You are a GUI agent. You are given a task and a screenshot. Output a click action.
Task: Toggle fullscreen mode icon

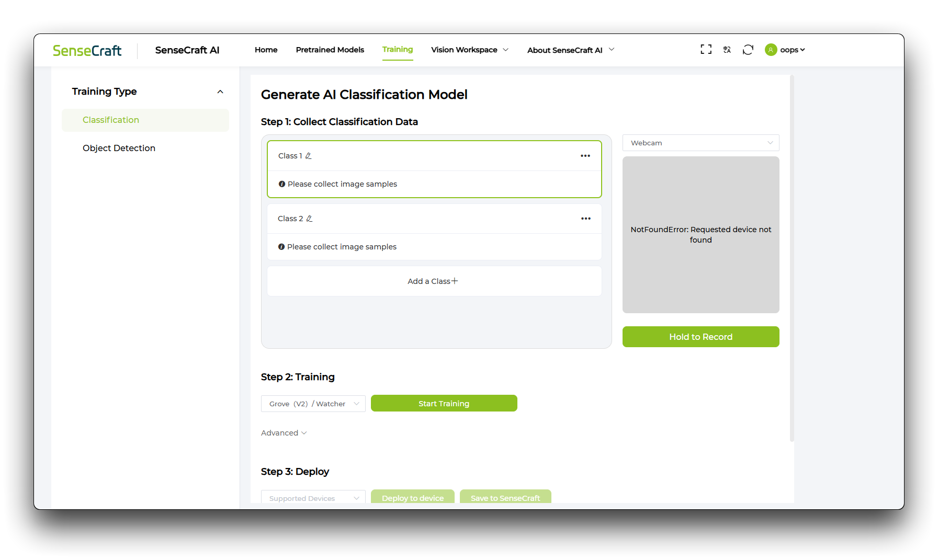[x=706, y=49]
